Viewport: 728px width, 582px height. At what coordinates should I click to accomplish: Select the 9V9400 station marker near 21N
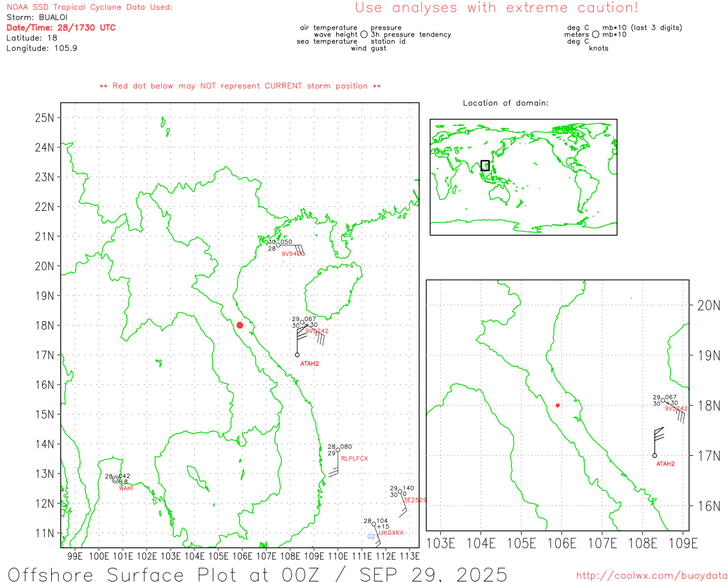point(278,245)
